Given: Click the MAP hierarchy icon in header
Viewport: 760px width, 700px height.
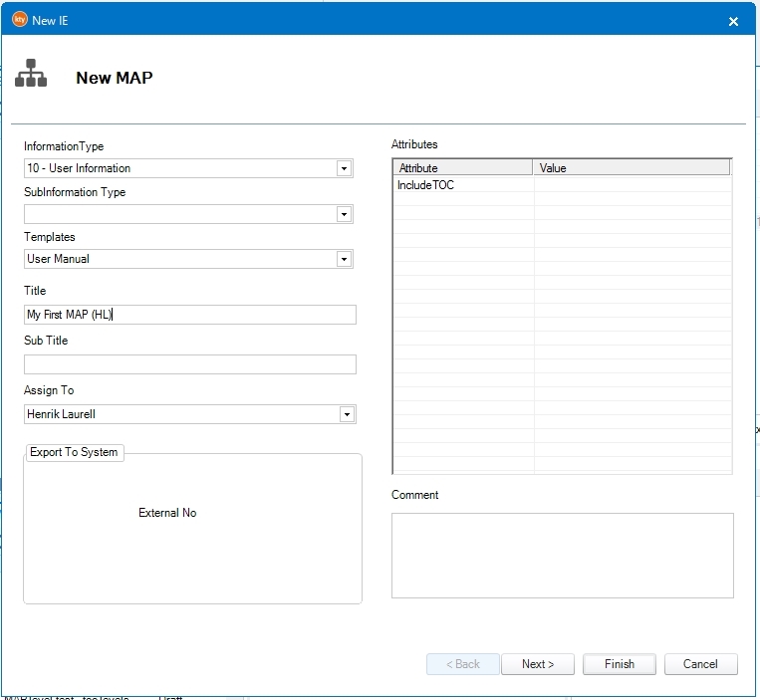Looking at the screenshot, I should (x=31, y=75).
